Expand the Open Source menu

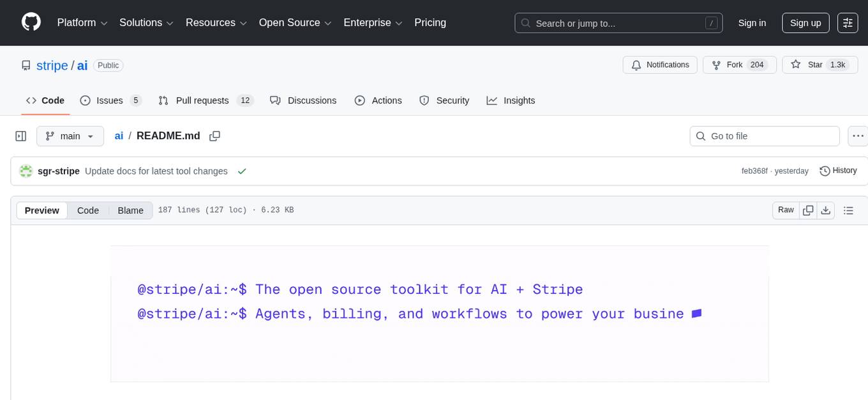pyautogui.click(x=295, y=23)
